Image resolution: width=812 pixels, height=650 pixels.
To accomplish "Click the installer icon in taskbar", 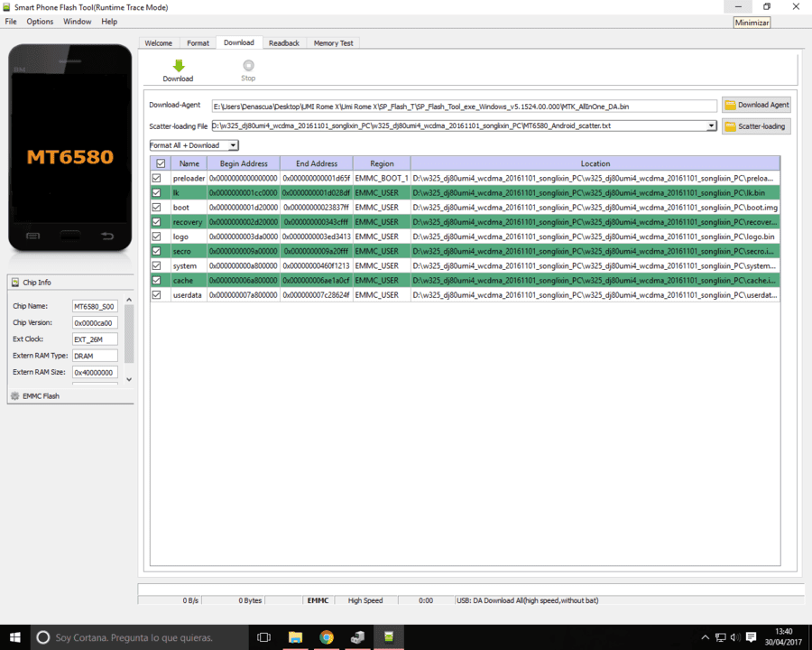I will click(357, 637).
